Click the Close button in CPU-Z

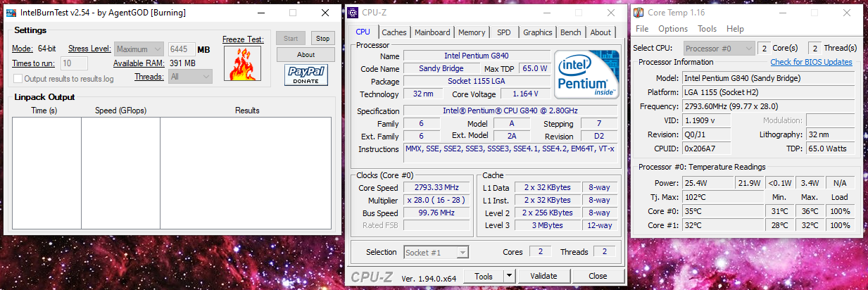598,276
